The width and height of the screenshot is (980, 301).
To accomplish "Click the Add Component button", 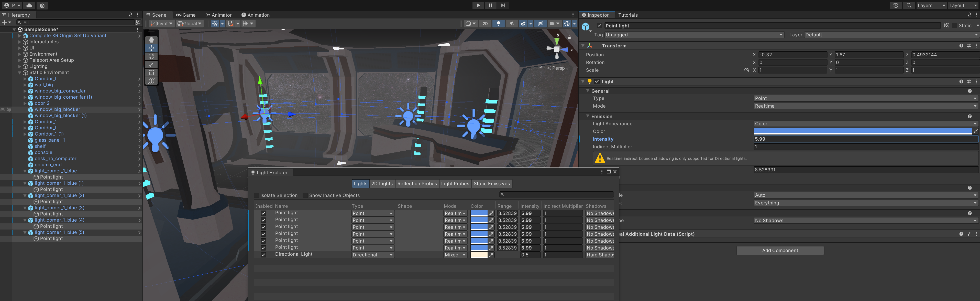I will click(780, 250).
